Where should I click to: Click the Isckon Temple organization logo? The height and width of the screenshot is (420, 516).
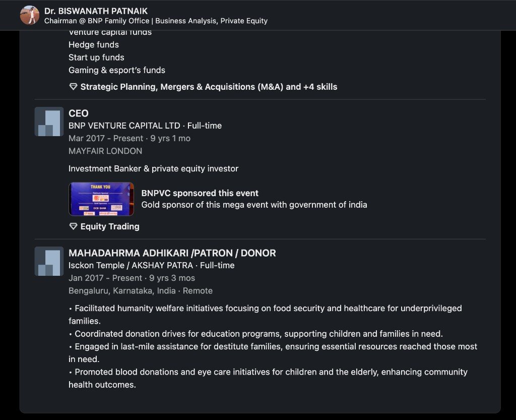[49, 261]
